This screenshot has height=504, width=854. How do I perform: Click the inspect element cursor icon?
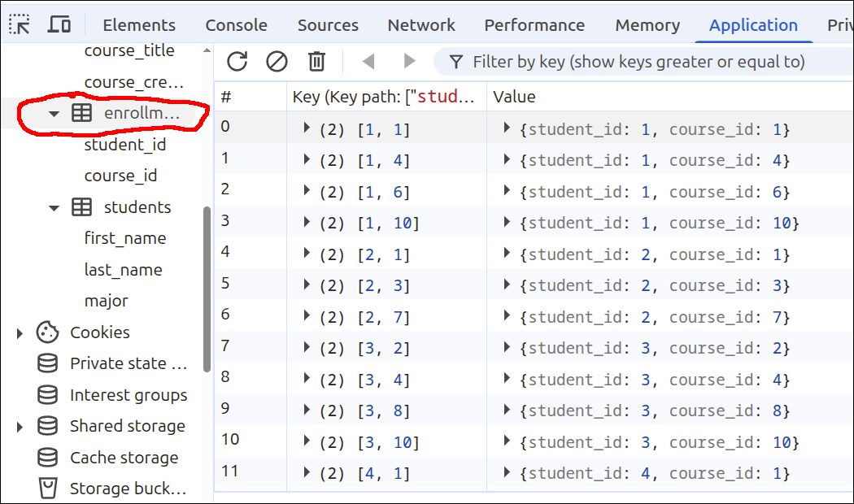click(18, 24)
